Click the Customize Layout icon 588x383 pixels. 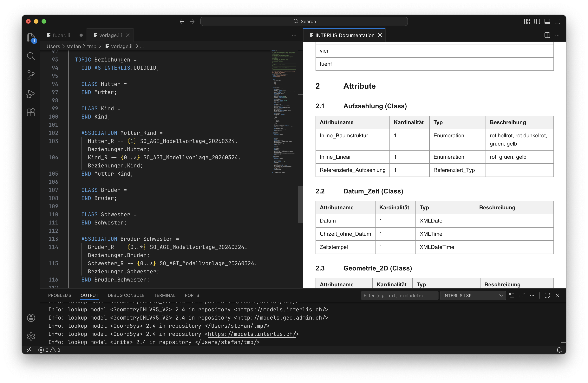pos(527,22)
